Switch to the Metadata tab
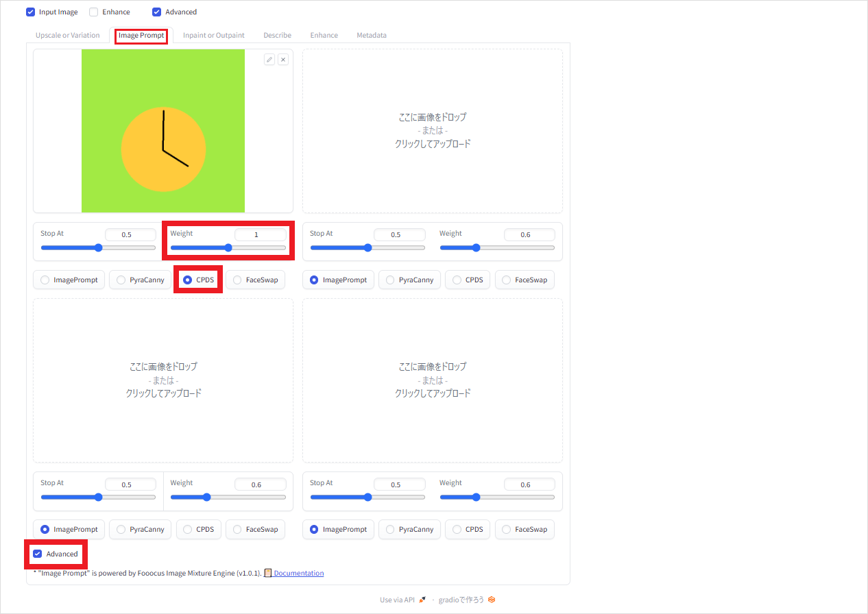The height and width of the screenshot is (614, 868). (x=372, y=35)
